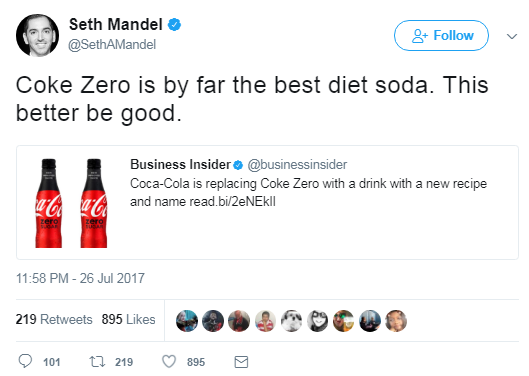
Task: Open the Seth Mandel name link
Action: tap(116, 25)
